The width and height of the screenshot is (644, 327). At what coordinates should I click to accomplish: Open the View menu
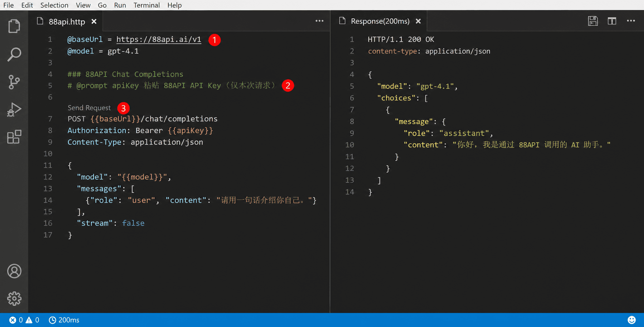coord(83,5)
